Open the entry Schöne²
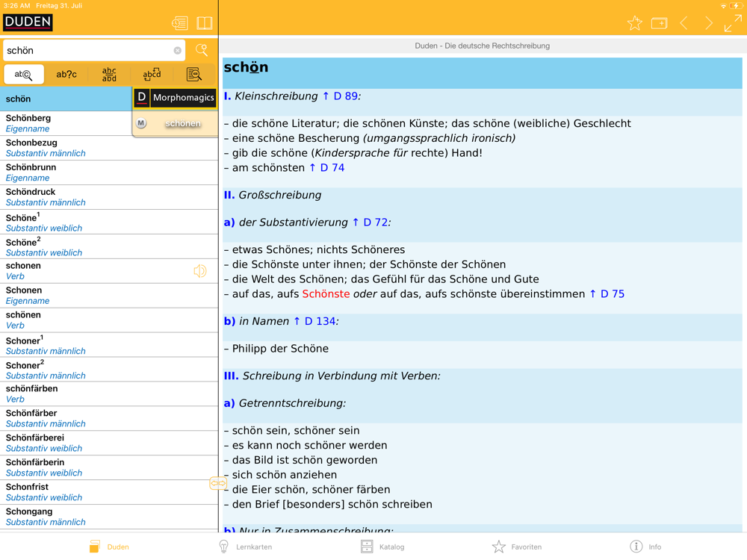Image resolution: width=747 pixels, height=560 pixels. click(109, 246)
